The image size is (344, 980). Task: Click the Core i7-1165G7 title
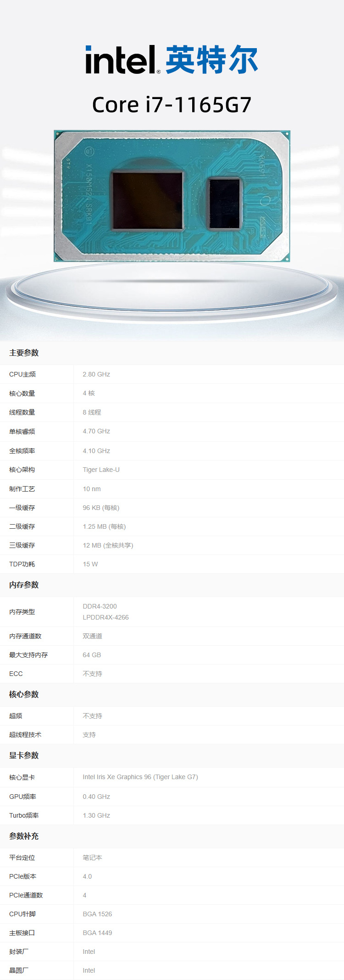[x=172, y=105]
